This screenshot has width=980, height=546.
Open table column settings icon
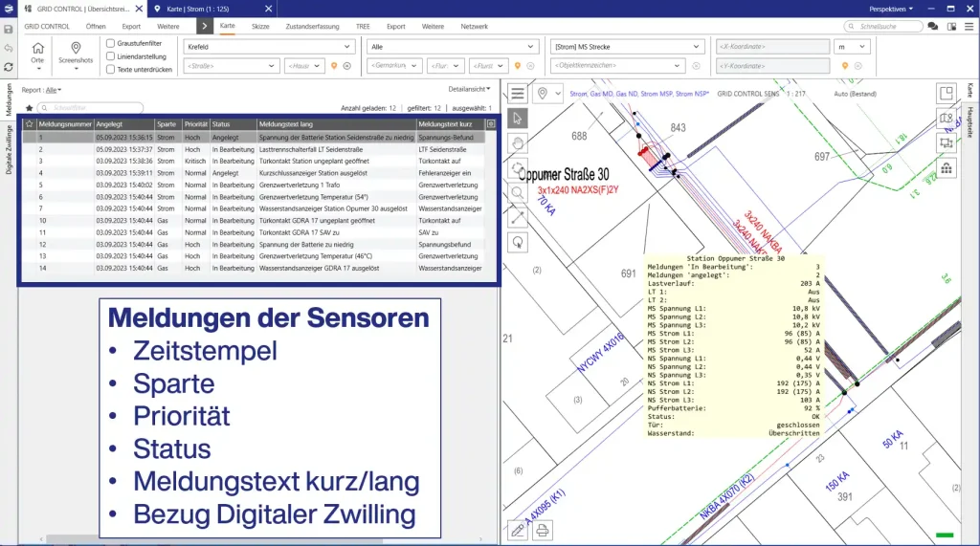point(491,124)
